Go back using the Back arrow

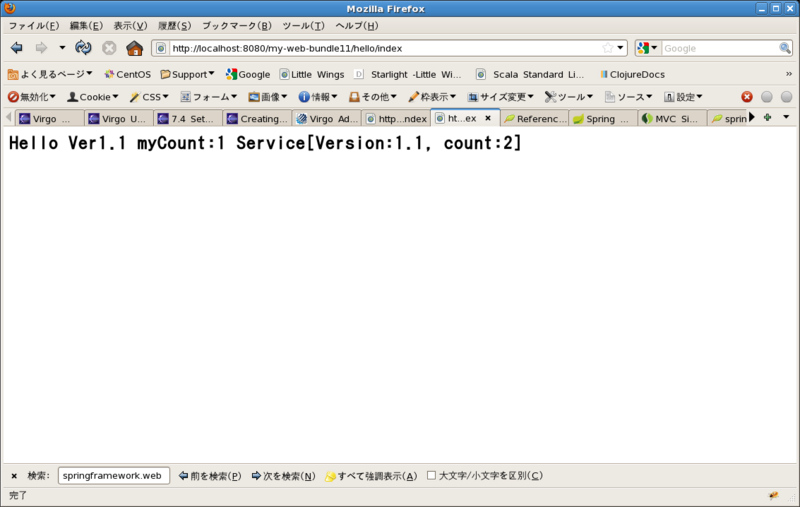[16, 48]
